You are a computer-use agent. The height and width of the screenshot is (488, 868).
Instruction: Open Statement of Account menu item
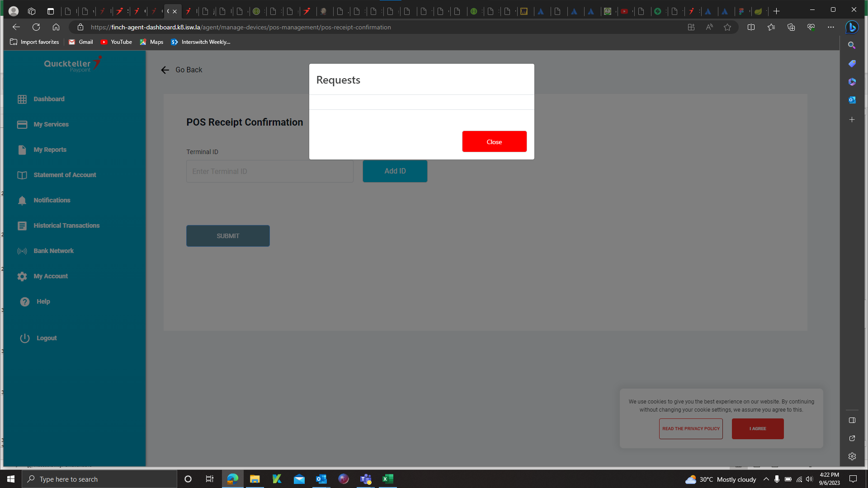(x=65, y=175)
